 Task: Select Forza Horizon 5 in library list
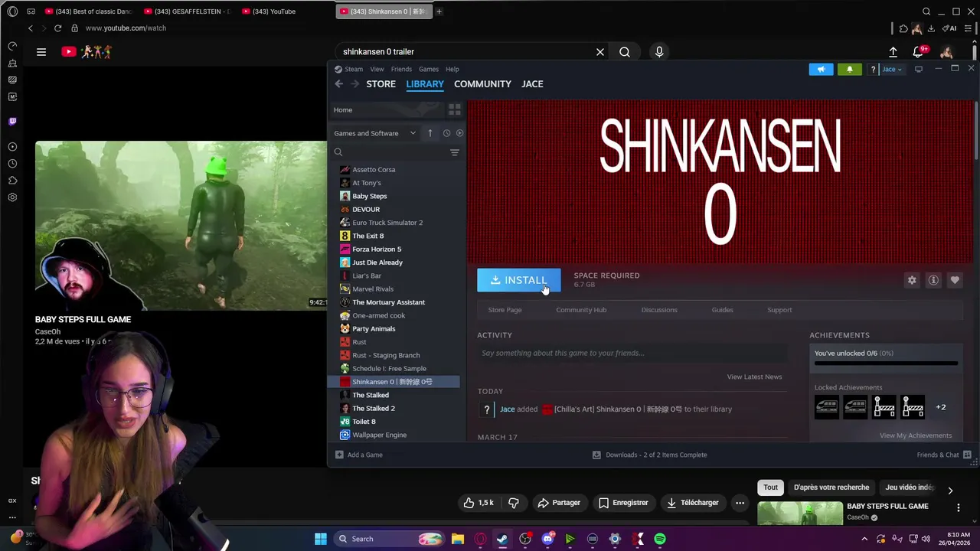click(x=377, y=249)
